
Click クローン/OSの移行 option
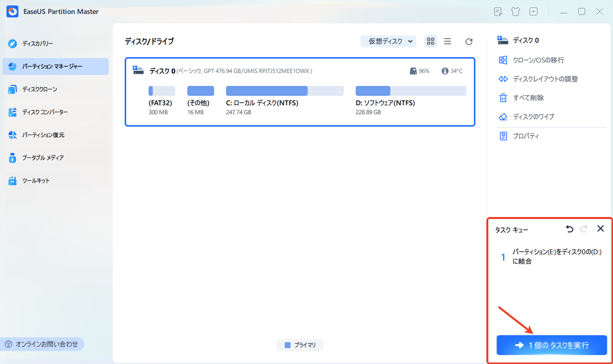[538, 60]
